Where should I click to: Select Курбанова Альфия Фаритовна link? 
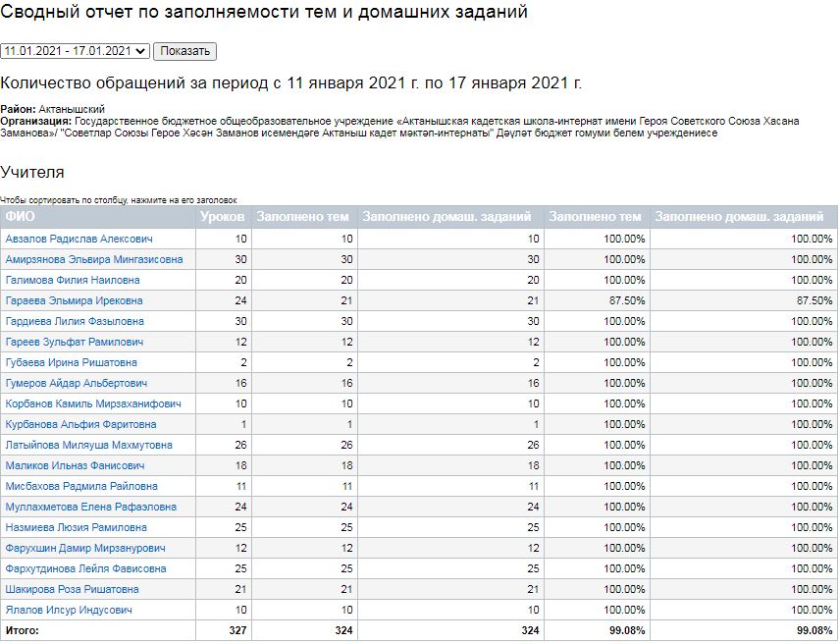coord(80,424)
